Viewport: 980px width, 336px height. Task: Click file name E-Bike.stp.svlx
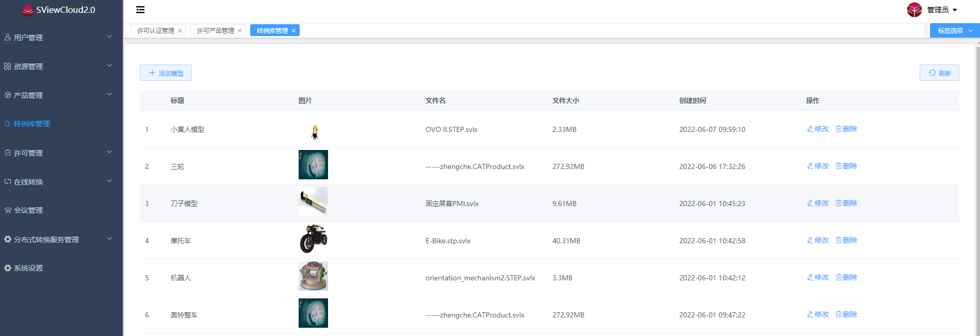coord(448,241)
